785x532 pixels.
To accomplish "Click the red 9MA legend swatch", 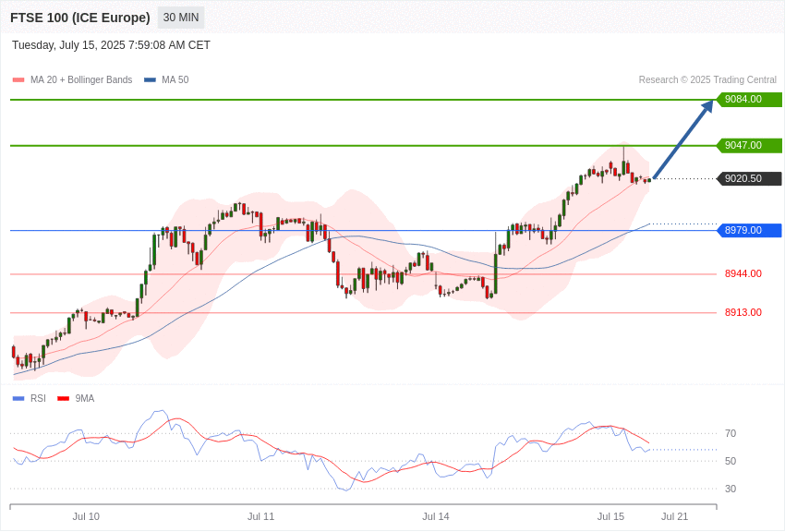I will pos(64,399).
